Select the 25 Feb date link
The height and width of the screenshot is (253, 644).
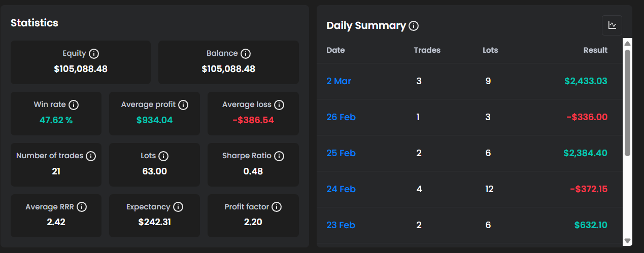coord(341,153)
